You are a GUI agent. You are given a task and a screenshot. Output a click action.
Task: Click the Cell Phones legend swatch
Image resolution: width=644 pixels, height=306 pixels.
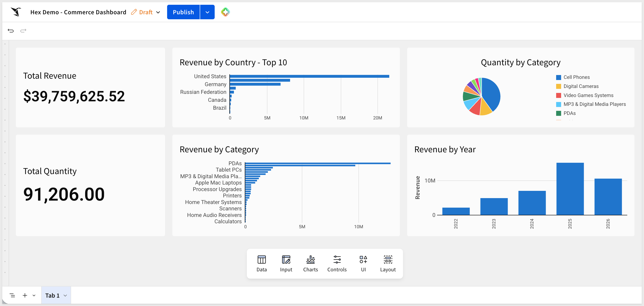(558, 77)
